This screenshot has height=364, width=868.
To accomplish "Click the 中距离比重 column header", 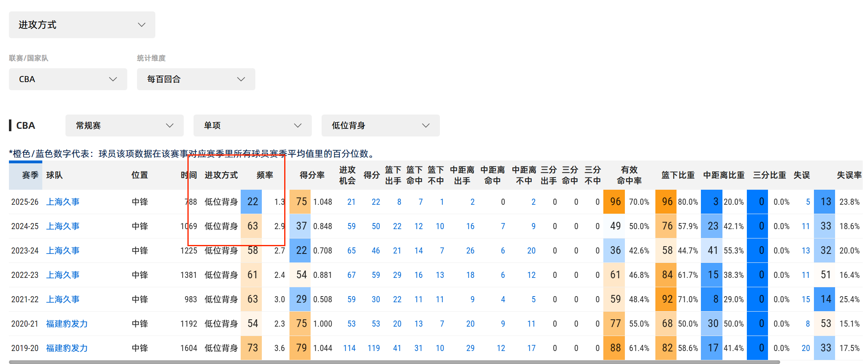I will [x=724, y=175].
